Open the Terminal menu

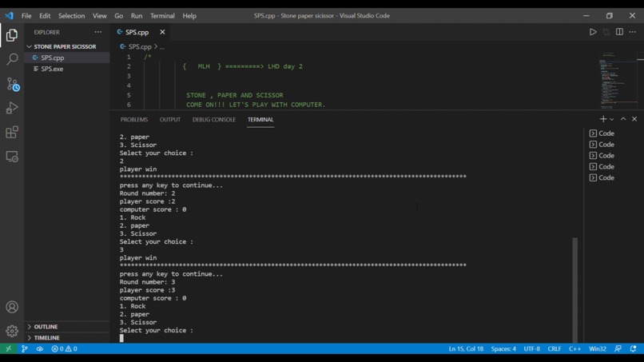coord(162,16)
